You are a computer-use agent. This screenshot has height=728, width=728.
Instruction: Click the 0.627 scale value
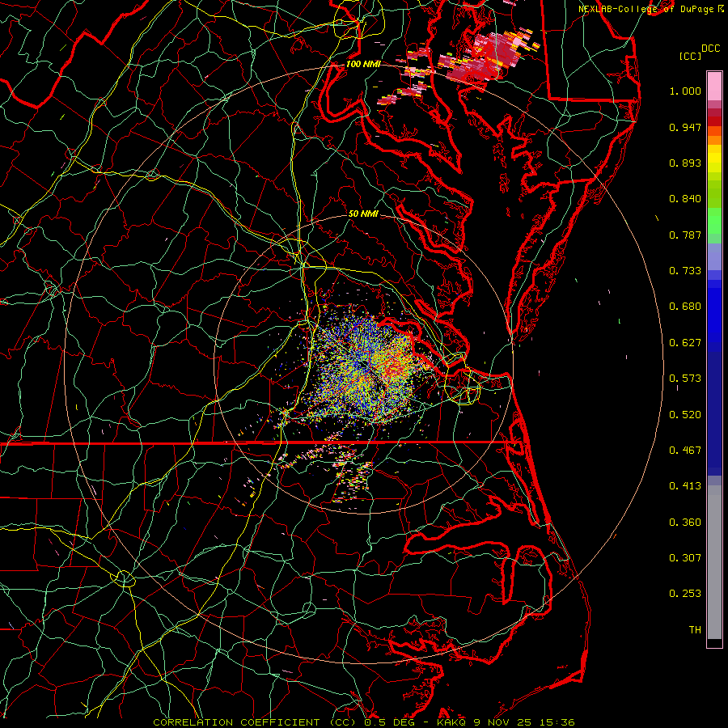tap(685, 343)
